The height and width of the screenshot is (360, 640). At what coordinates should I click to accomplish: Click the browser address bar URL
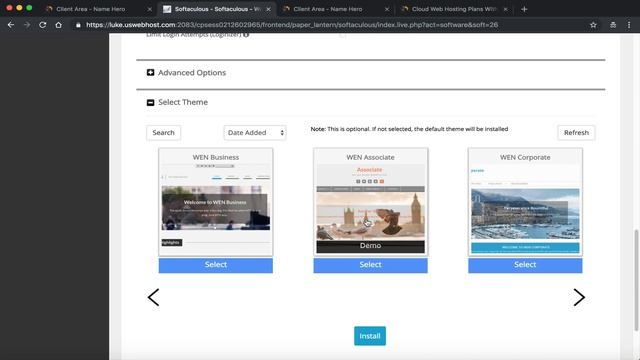point(292,25)
